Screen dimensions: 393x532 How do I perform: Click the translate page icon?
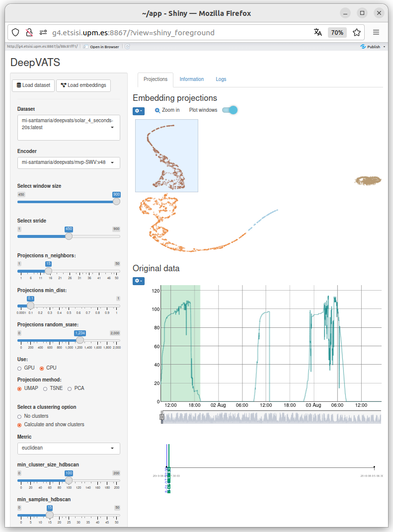tap(317, 33)
